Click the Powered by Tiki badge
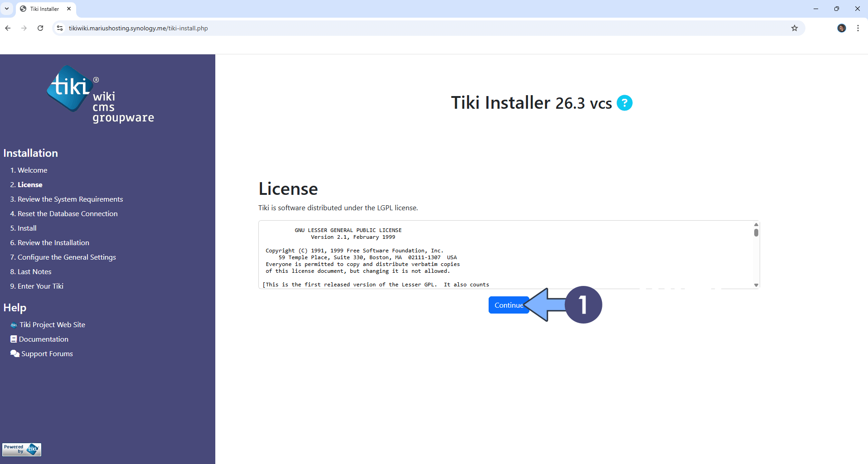The height and width of the screenshot is (464, 868). coord(22,449)
